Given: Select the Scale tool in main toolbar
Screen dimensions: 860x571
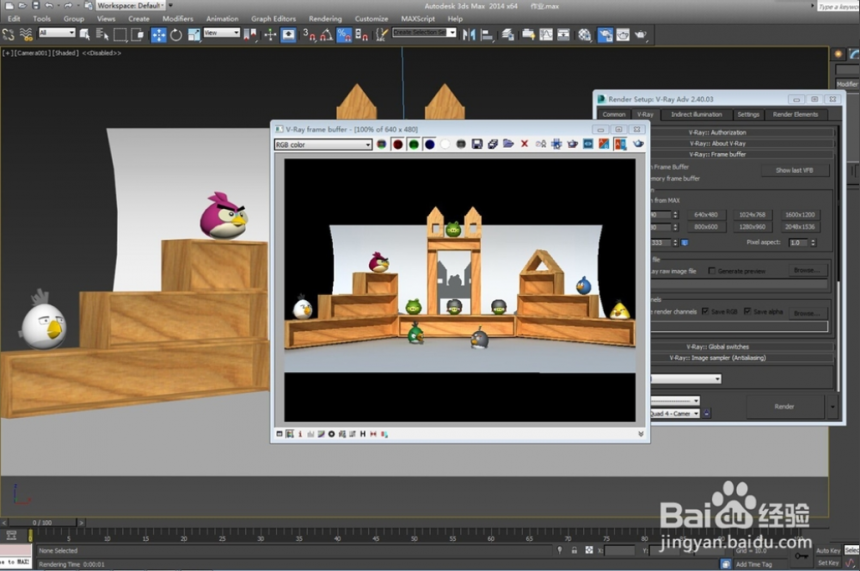Looking at the screenshot, I should coord(194,35).
